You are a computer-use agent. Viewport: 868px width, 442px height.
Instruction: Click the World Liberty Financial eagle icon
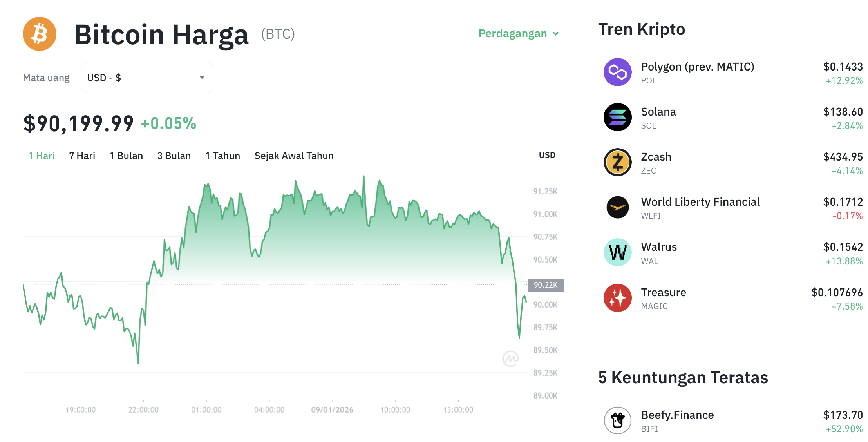click(617, 207)
